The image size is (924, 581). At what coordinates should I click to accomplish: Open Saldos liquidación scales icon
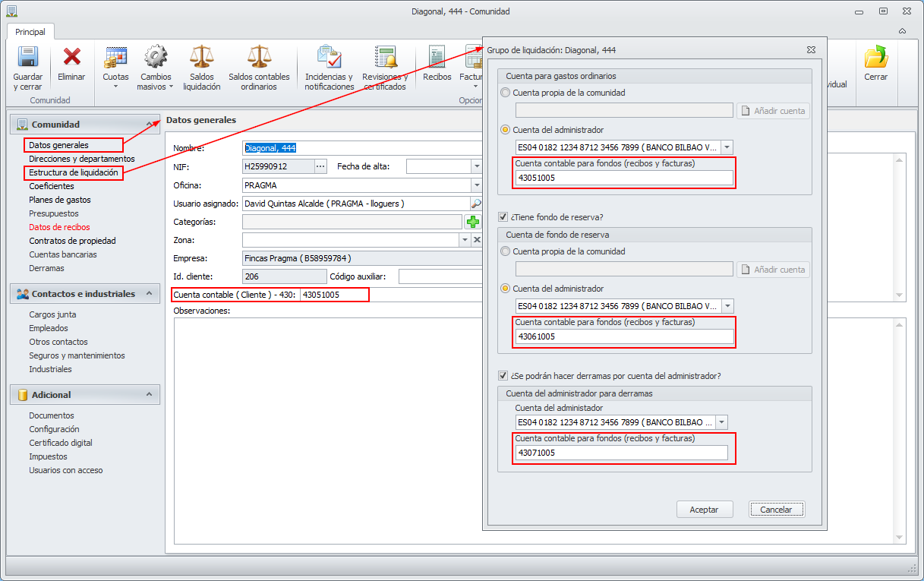[201, 57]
